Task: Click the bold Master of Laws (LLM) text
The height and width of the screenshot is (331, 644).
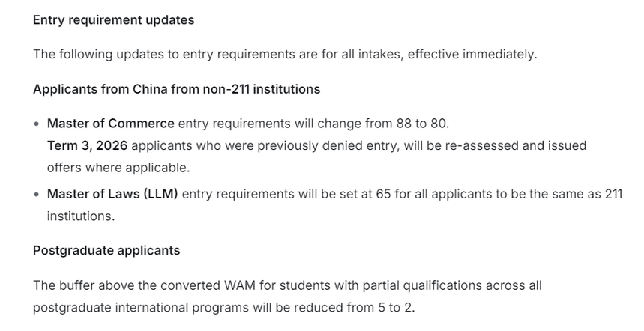Action: pyautogui.click(x=112, y=194)
